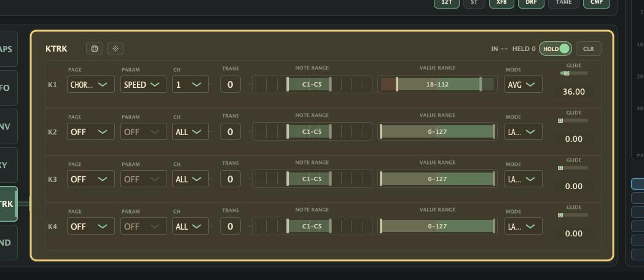
Task: Click K2 glide value 0.00
Action: click(x=574, y=139)
